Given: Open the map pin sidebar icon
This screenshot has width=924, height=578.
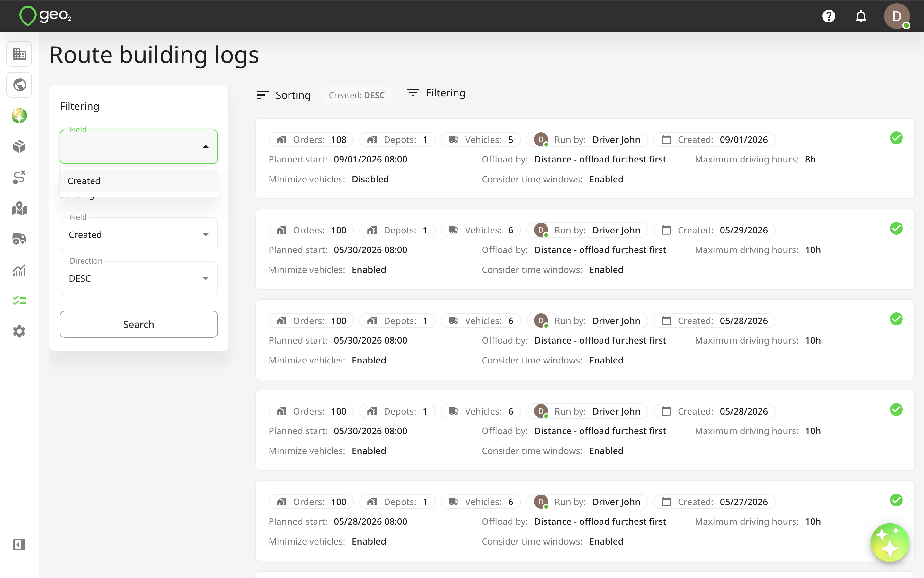Looking at the screenshot, I should pos(20,208).
